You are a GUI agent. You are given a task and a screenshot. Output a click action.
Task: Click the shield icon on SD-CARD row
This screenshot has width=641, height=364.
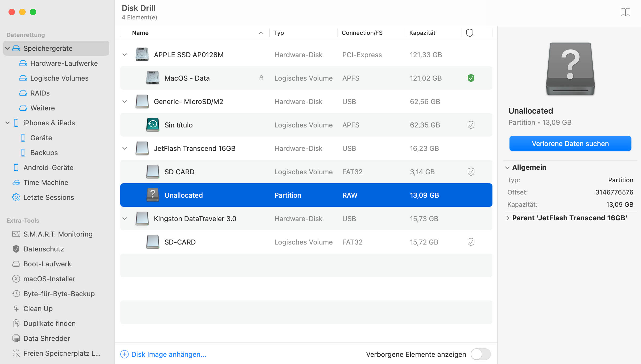471,242
